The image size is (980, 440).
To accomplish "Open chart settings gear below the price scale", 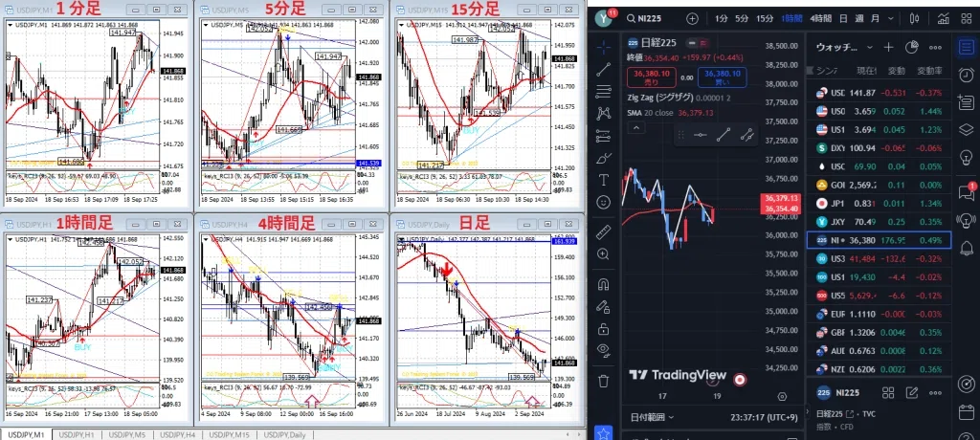I will point(782,396).
